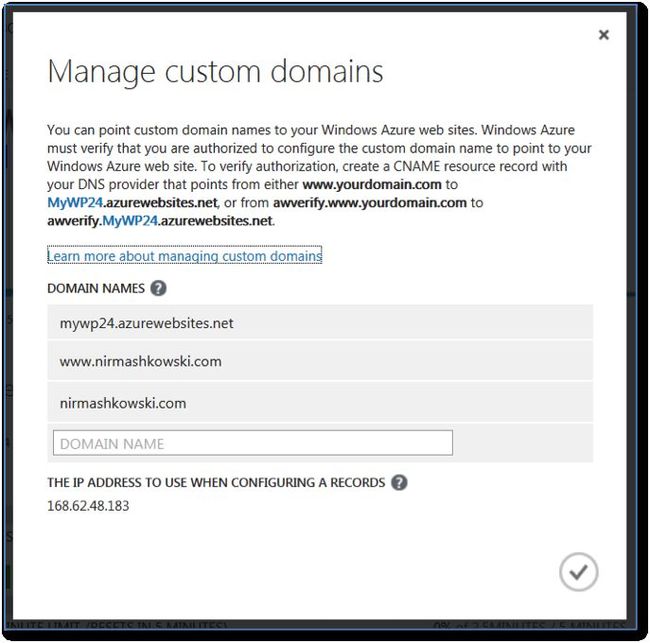
Task: Confirm changes with the checkmark button
Action: pos(578,572)
